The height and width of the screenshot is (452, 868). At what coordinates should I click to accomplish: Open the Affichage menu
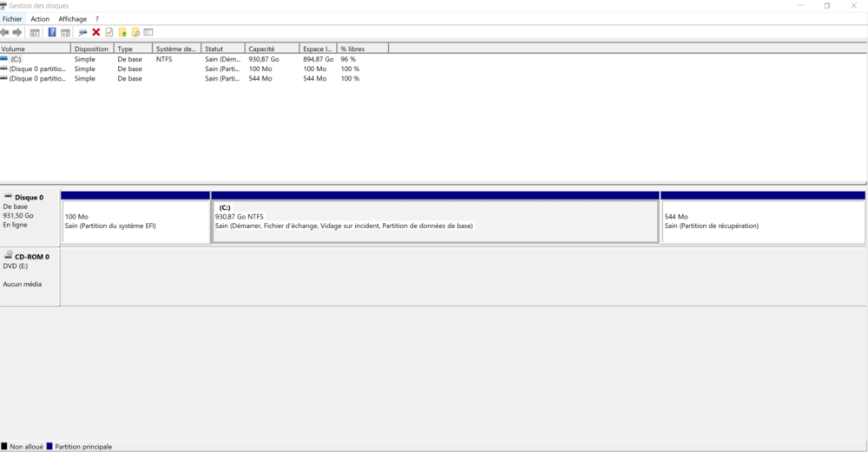point(72,19)
